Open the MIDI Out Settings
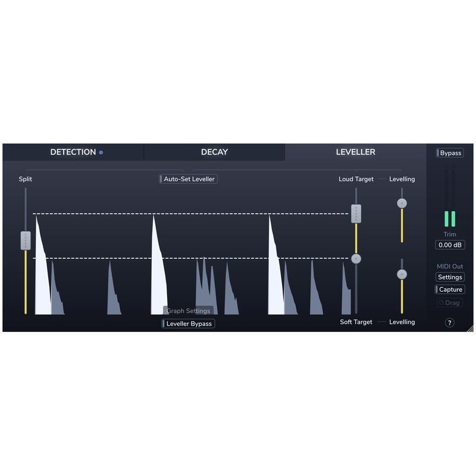 450,277
